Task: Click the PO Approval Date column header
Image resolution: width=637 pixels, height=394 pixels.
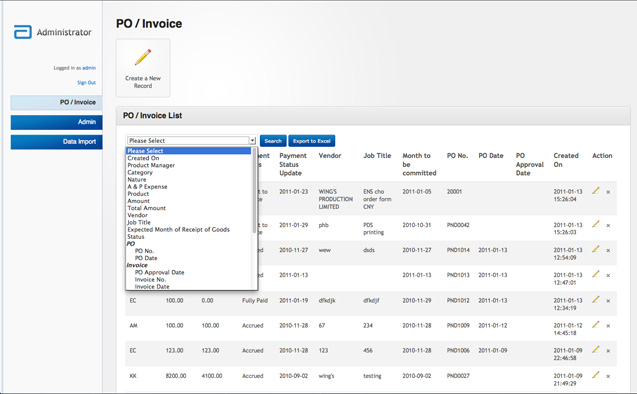Action: [530, 164]
